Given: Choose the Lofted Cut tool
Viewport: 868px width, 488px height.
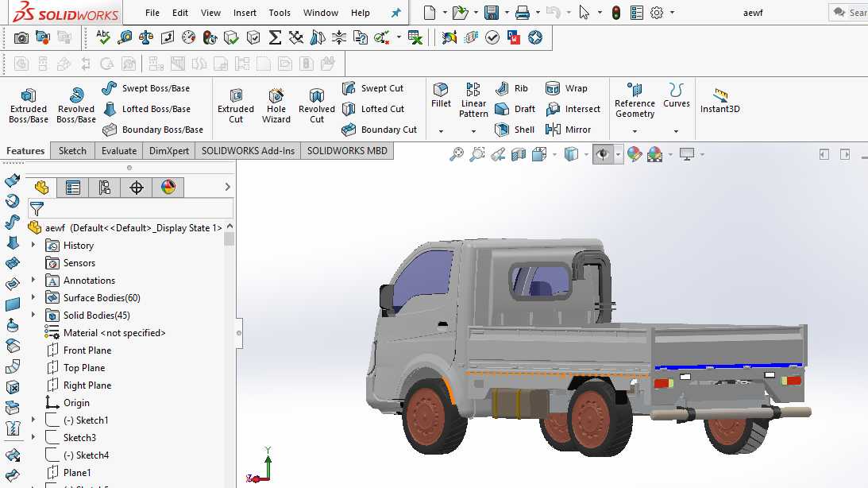Looking at the screenshot, I should [373, 109].
